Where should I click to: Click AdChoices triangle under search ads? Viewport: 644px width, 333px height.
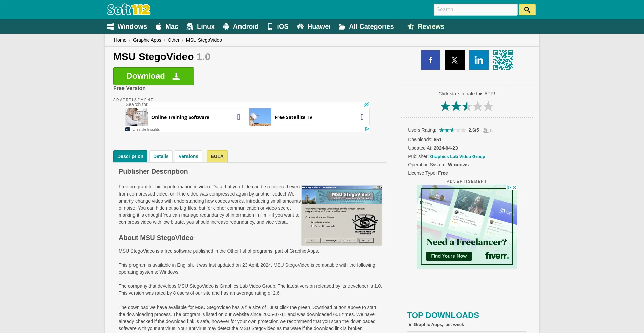pos(367,129)
